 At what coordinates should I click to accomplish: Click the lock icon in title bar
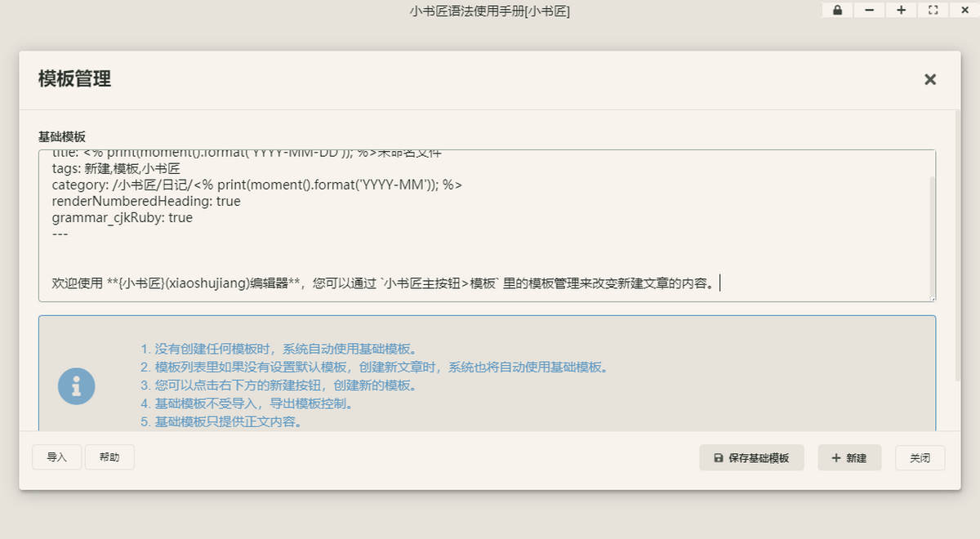(x=837, y=11)
